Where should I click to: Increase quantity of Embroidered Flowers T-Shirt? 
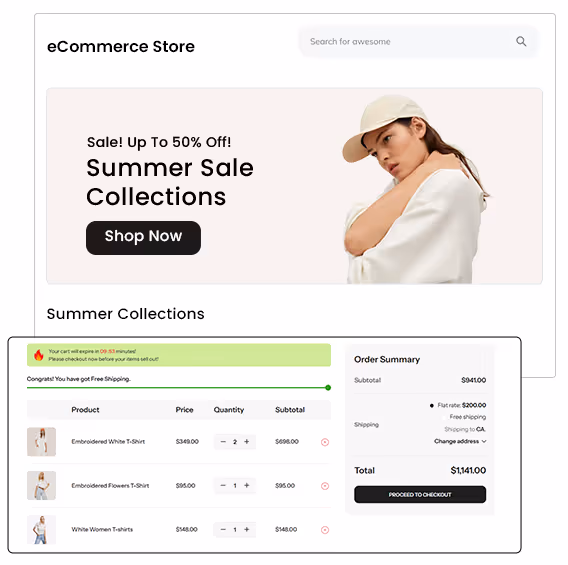click(247, 485)
